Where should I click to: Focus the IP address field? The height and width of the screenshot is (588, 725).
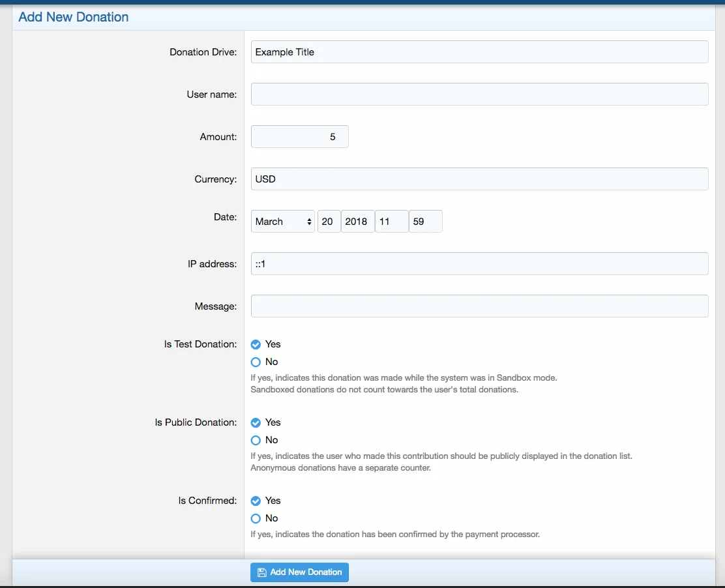click(479, 264)
